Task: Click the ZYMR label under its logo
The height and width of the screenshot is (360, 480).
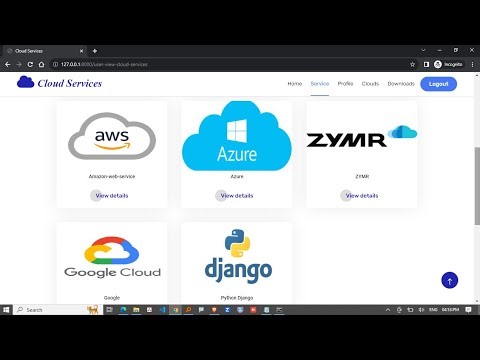Action: coord(362,176)
